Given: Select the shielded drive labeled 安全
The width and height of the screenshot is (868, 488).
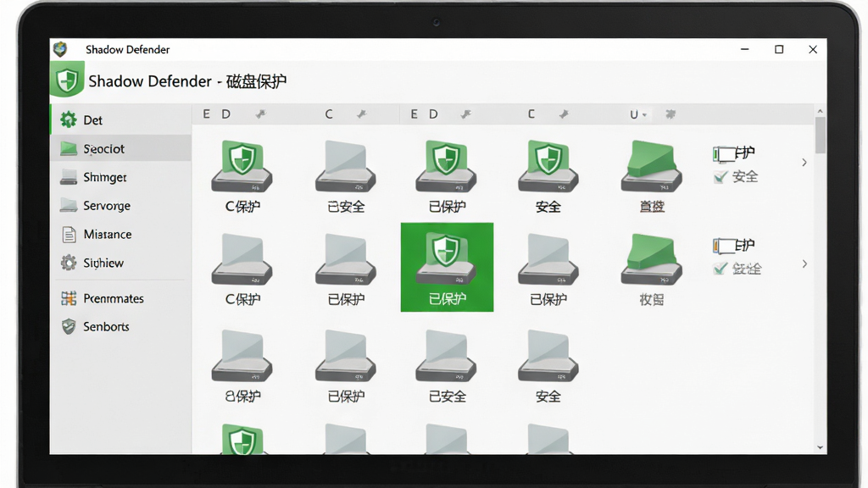Looking at the screenshot, I should point(548,176).
